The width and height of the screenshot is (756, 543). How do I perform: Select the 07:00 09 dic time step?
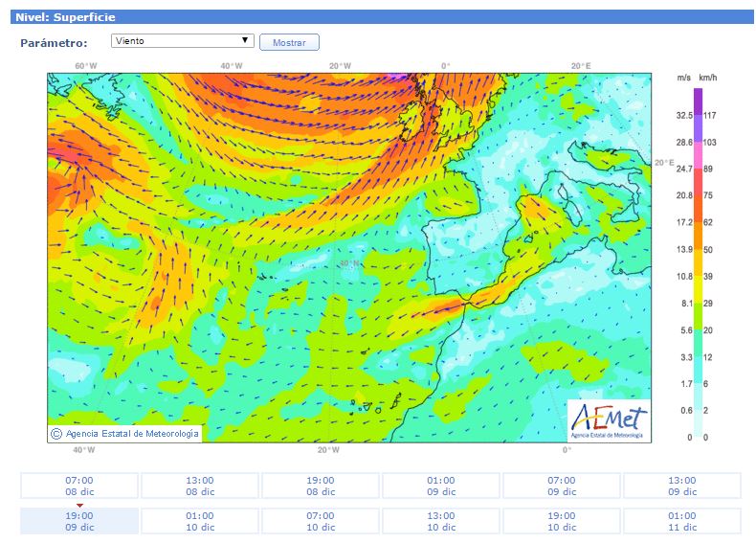coord(562,486)
